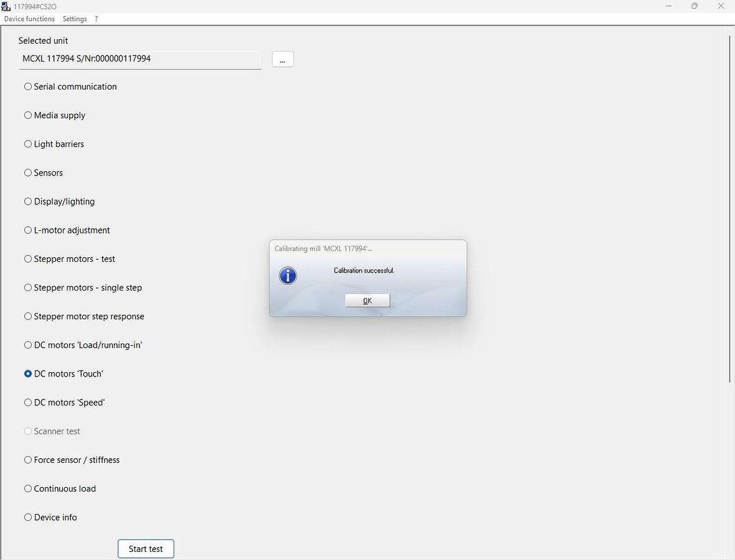Click the vertical scrollbar on right
The image size is (735, 560).
click(x=730, y=208)
